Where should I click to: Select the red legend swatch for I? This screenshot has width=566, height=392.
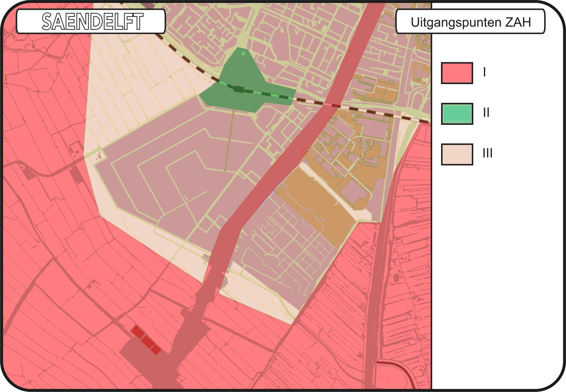[x=457, y=73]
